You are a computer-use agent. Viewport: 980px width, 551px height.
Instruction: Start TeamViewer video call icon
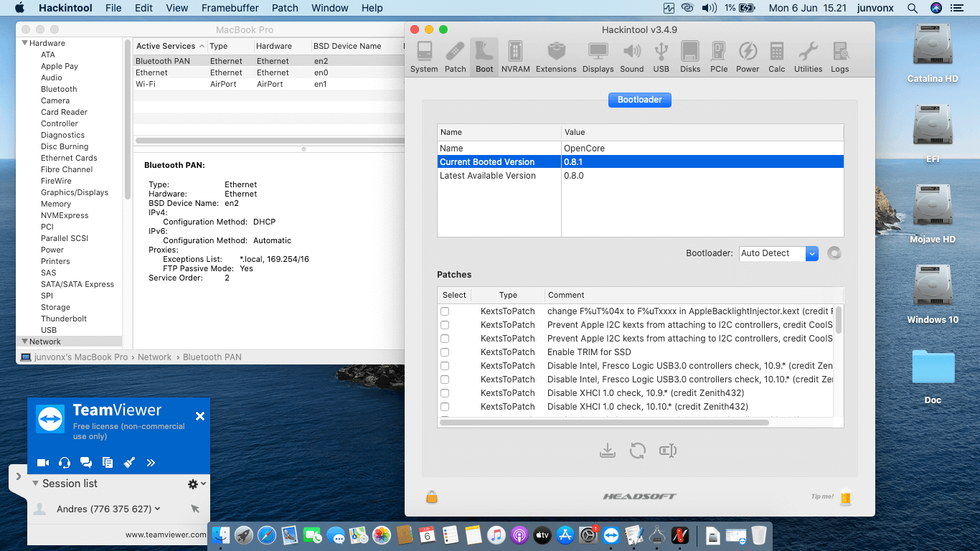coord(43,463)
